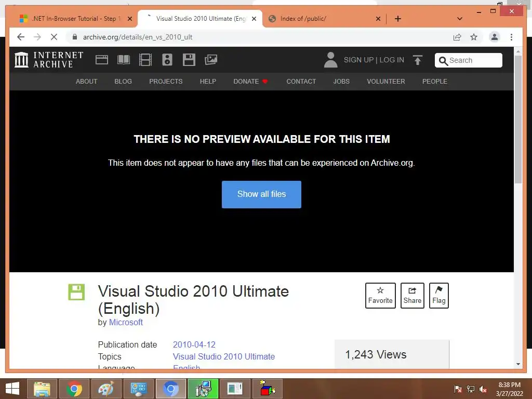Screen dimensions: 532x399
Task: Go back using the browser back arrow
Action: (21, 37)
